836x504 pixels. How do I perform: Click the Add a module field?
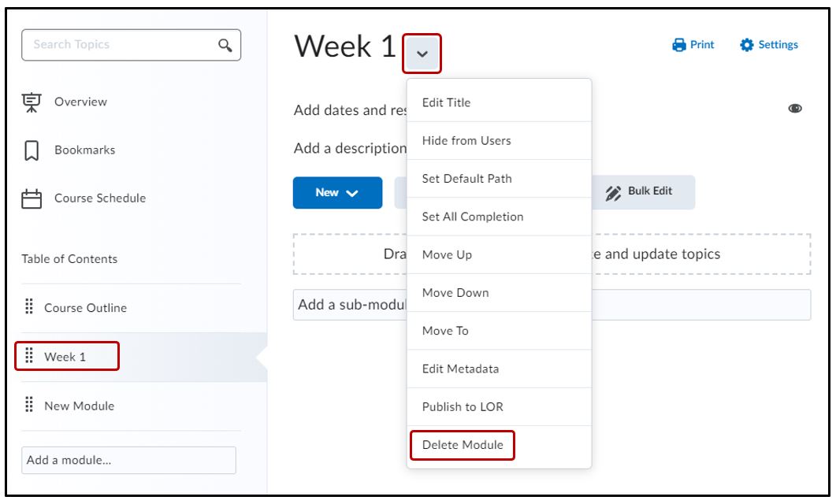(128, 461)
